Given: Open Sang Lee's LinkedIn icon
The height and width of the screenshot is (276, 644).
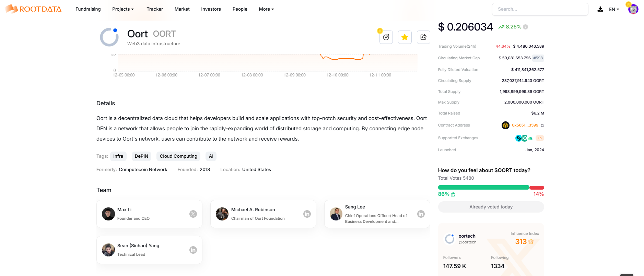Looking at the screenshot, I should tap(421, 214).
